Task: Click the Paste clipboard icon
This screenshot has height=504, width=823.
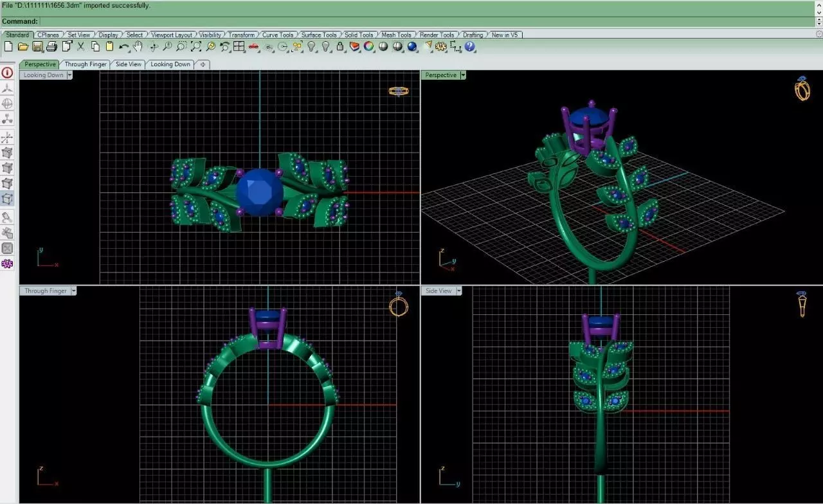Action: pyautogui.click(x=109, y=46)
